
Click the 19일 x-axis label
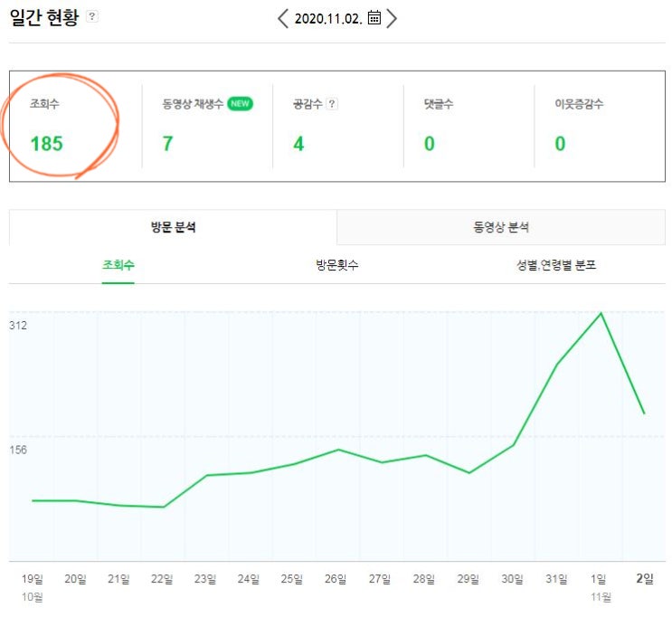pos(33,579)
